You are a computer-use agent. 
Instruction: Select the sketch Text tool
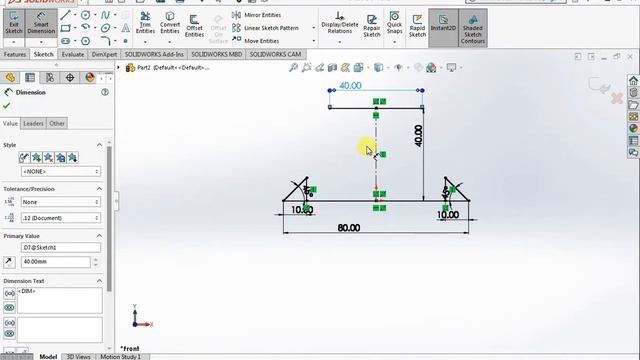click(x=126, y=28)
